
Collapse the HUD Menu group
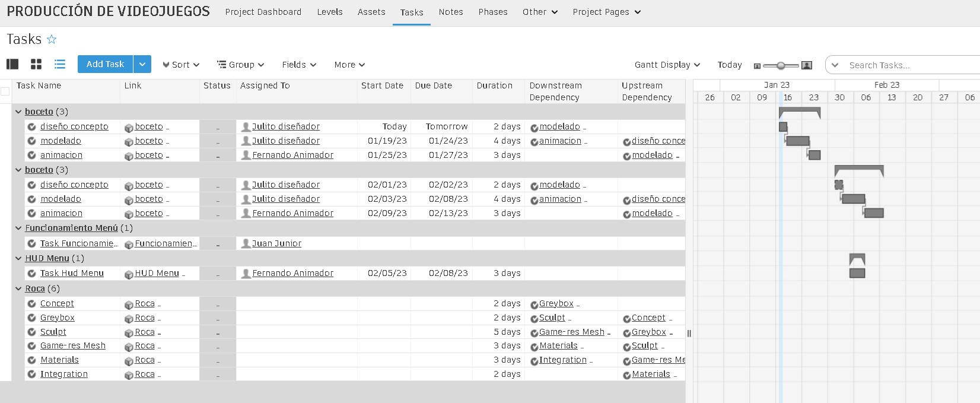[18, 259]
